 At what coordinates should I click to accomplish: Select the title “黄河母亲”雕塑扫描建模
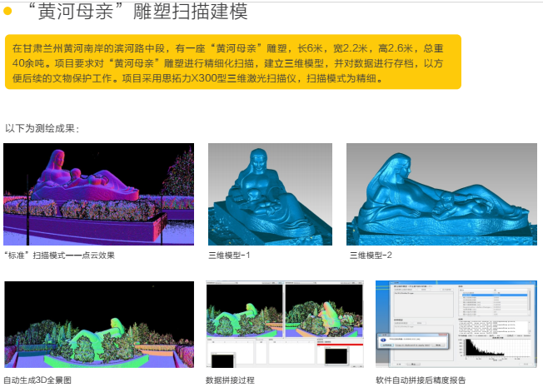[x=137, y=12]
